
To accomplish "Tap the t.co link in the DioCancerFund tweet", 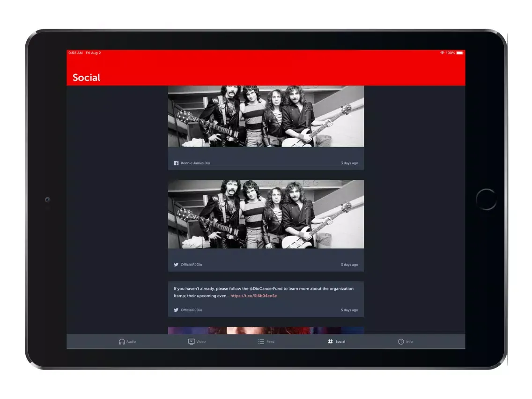I will [x=253, y=296].
